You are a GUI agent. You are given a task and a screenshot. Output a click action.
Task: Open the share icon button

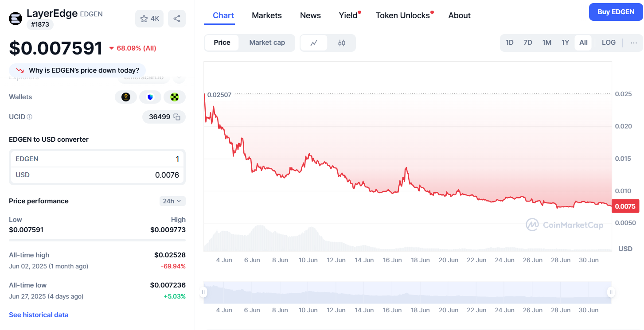[x=177, y=19]
